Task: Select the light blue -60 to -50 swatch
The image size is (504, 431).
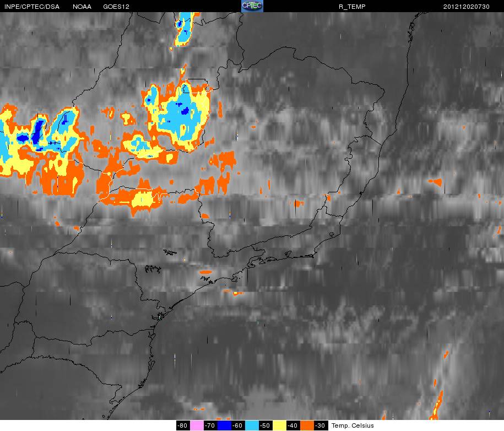Action: pos(252,425)
